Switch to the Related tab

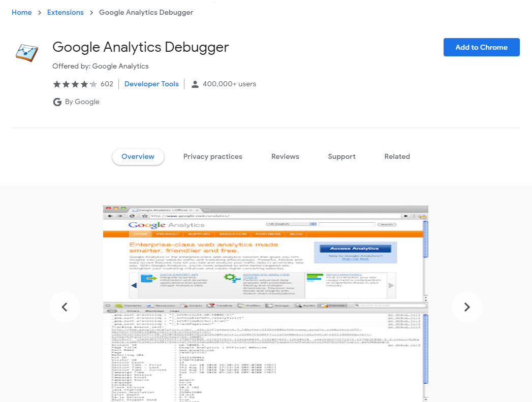pyautogui.click(x=397, y=157)
